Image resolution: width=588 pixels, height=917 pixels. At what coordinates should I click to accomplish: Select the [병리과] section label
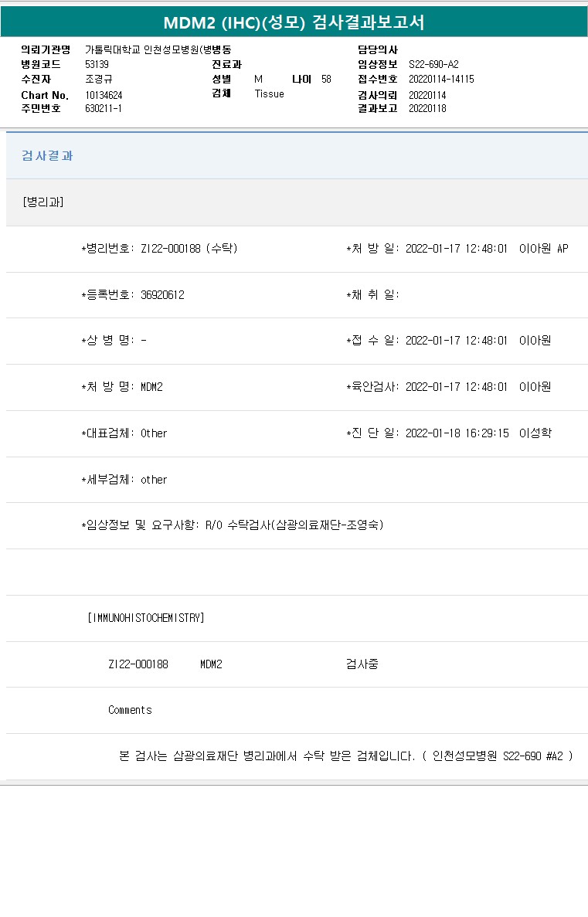[43, 202]
